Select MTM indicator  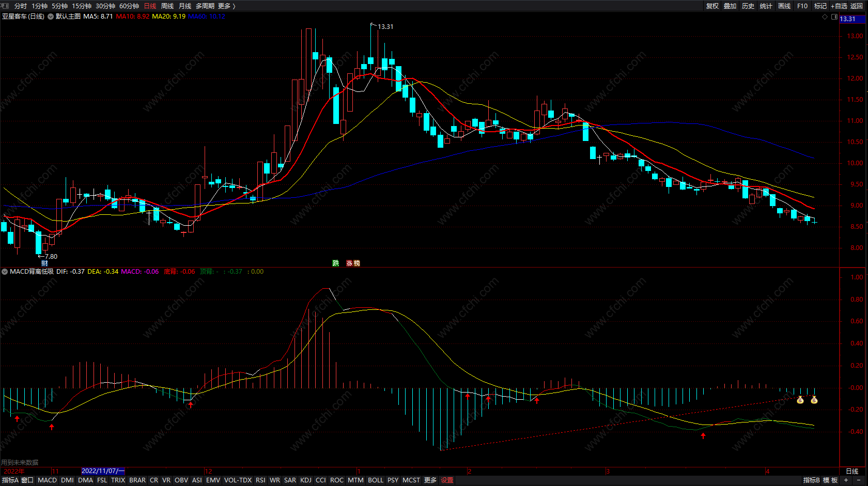point(355,480)
